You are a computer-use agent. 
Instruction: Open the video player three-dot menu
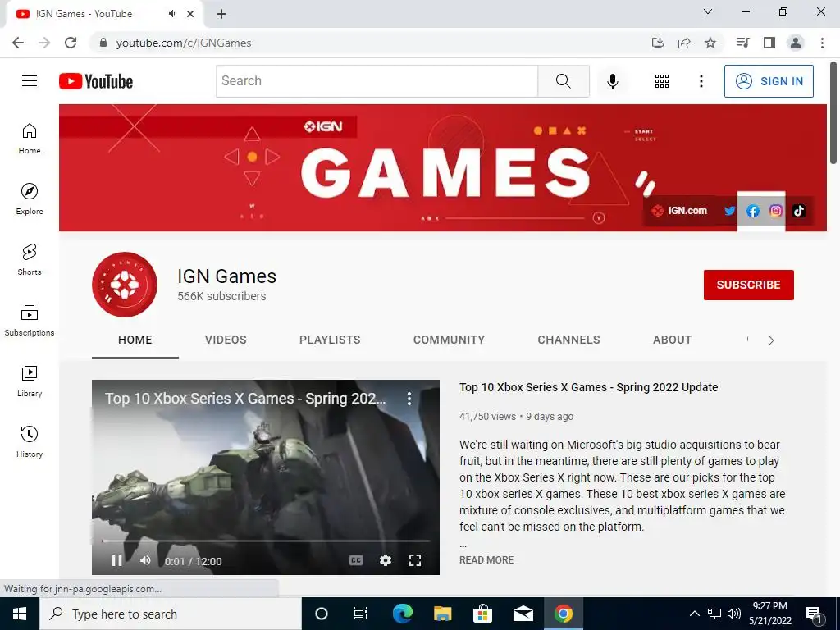tap(409, 398)
